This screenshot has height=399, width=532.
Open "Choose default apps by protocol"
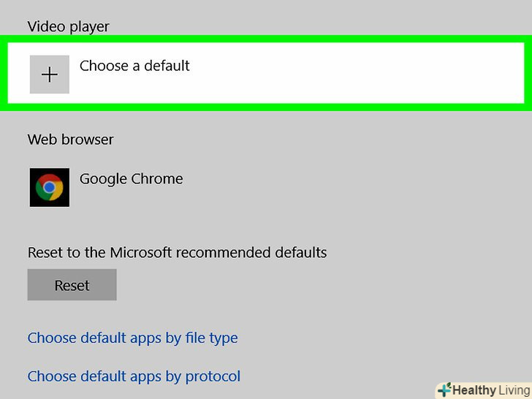[x=134, y=377]
